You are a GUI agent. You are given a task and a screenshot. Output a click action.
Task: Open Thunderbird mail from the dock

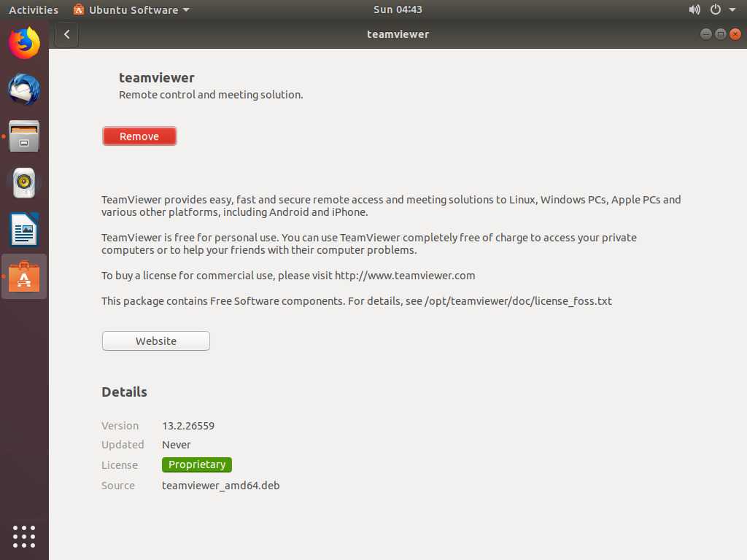pos(24,89)
